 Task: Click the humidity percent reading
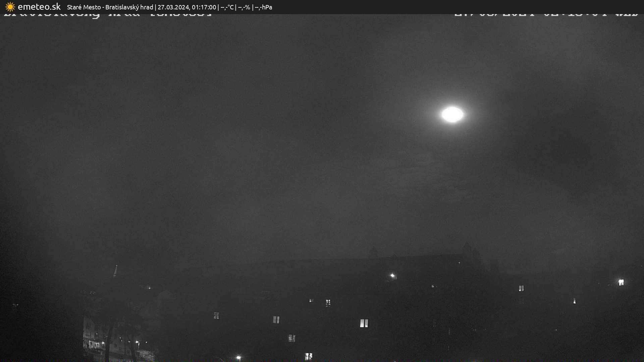click(x=244, y=7)
